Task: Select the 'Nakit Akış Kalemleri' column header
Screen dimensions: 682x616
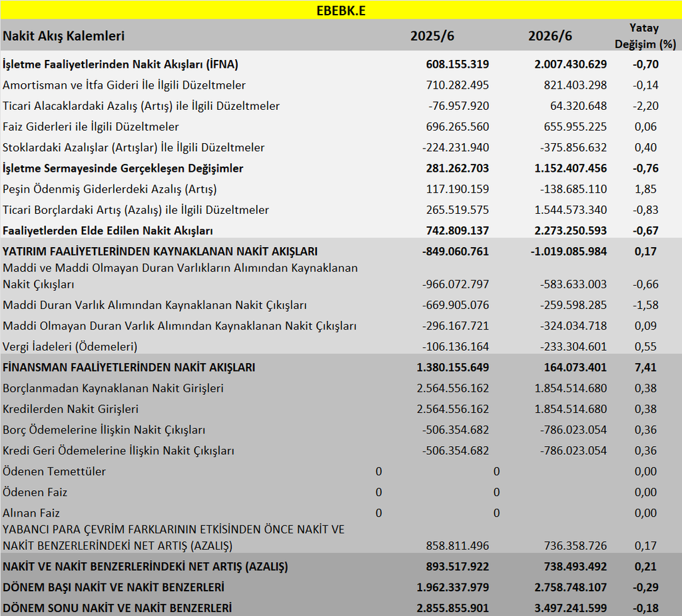Action: (63, 36)
